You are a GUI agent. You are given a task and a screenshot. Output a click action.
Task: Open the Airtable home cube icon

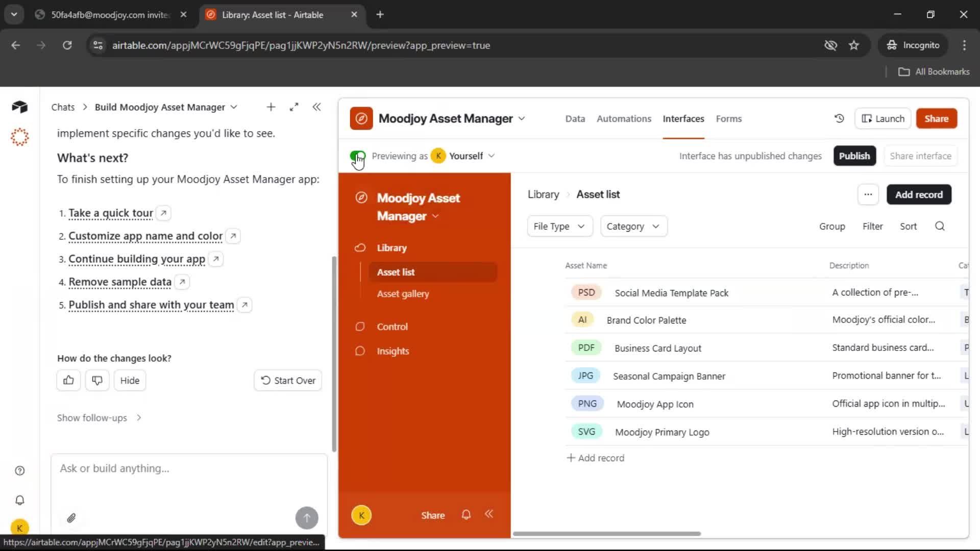pos(19,107)
